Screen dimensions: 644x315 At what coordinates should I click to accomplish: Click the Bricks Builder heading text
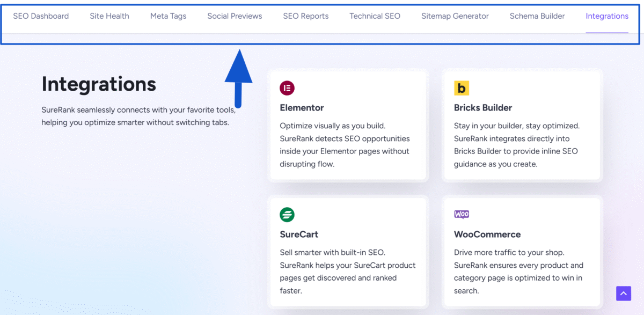coord(483,107)
